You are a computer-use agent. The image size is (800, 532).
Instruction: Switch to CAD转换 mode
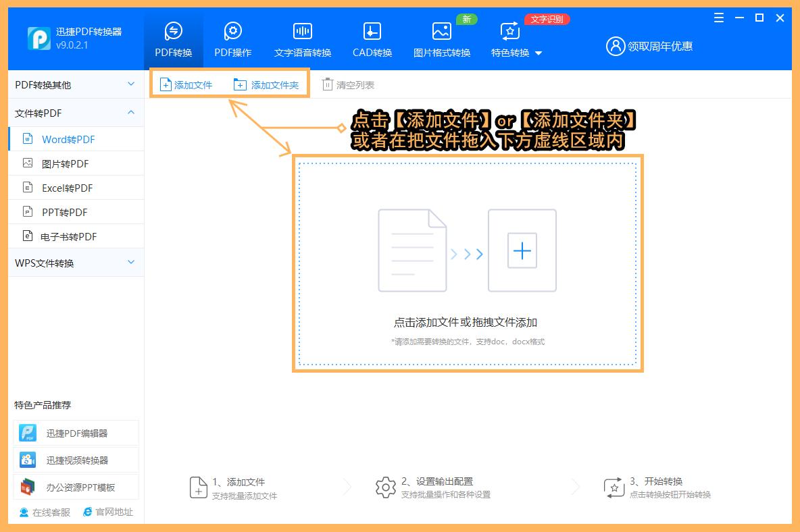point(371,38)
